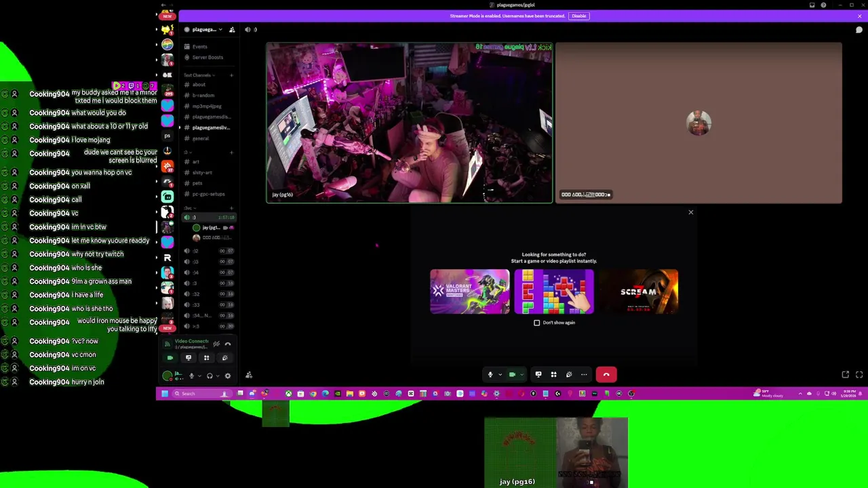Collapse the category above the #art channel

(x=189, y=152)
